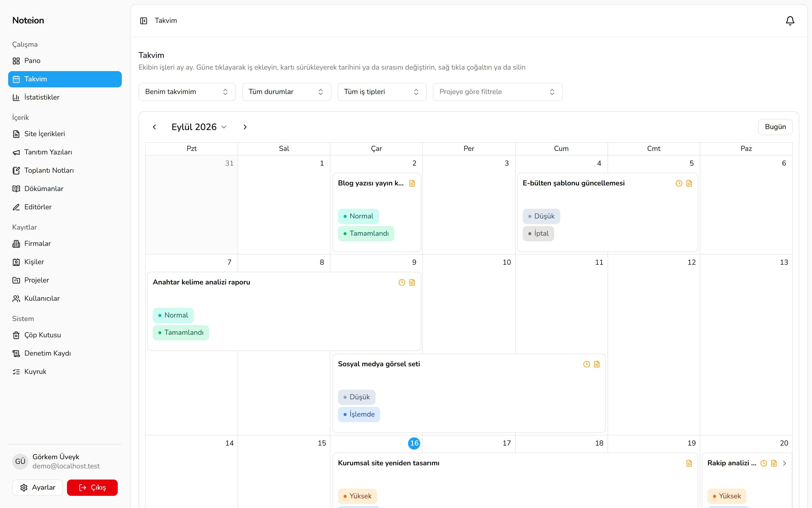Expand Rakip analizi card with the chevron arrow

click(x=785, y=463)
